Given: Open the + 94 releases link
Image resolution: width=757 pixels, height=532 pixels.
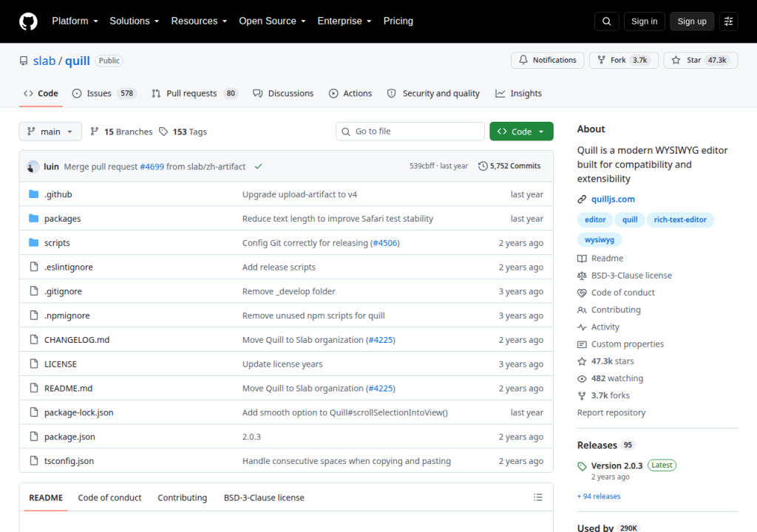Looking at the screenshot, I should [x=599, y=497].
